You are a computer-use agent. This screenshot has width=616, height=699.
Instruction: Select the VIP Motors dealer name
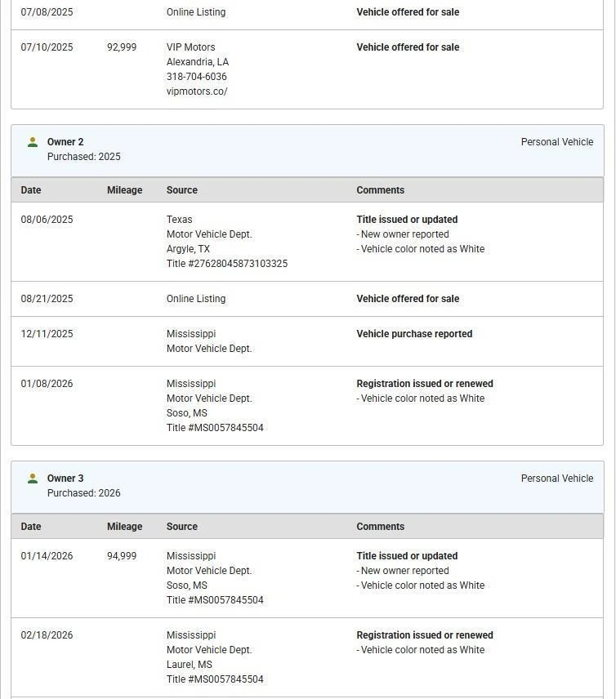click(190, 47)
